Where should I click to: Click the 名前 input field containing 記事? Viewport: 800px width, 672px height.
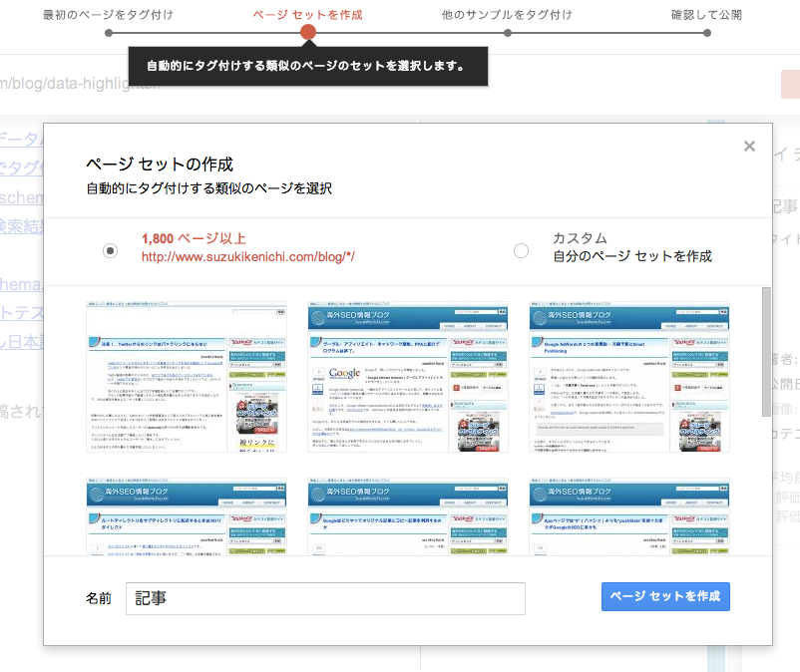coord(325,598)
